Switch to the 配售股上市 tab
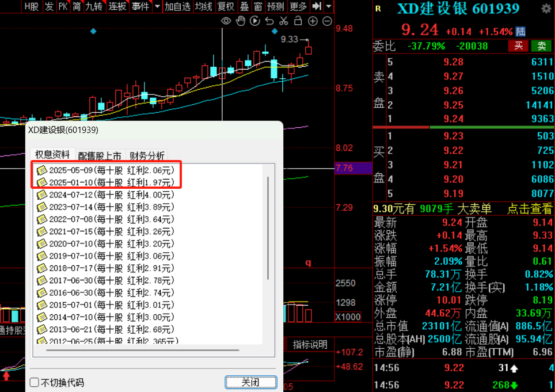 pyautogui.click(x=100, y=155)
